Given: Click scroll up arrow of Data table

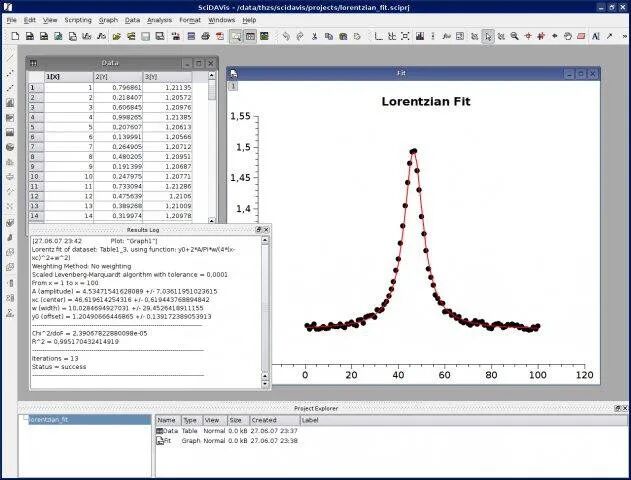Looking at the screenshot, I should (x=212, y=75).
